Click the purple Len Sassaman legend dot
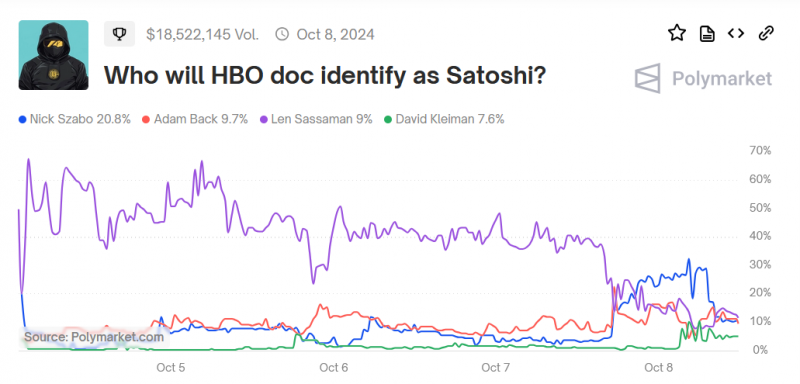This screenshot has width=800, height=384. coord(264,119)
